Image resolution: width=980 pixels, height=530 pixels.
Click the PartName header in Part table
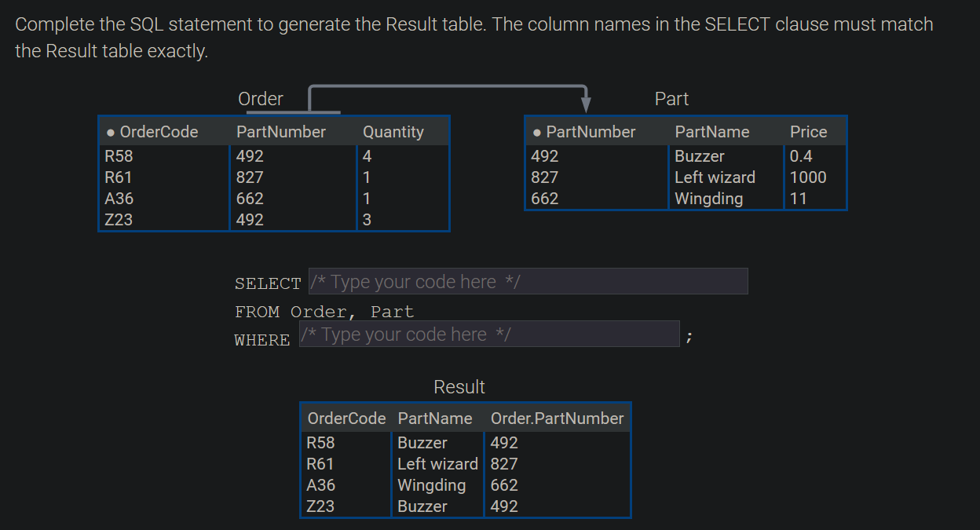coord(711,131)
